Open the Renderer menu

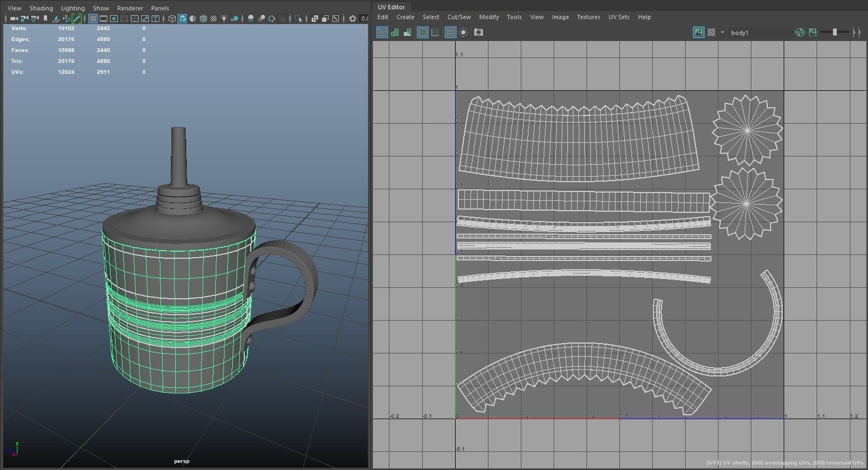point(130,8)
